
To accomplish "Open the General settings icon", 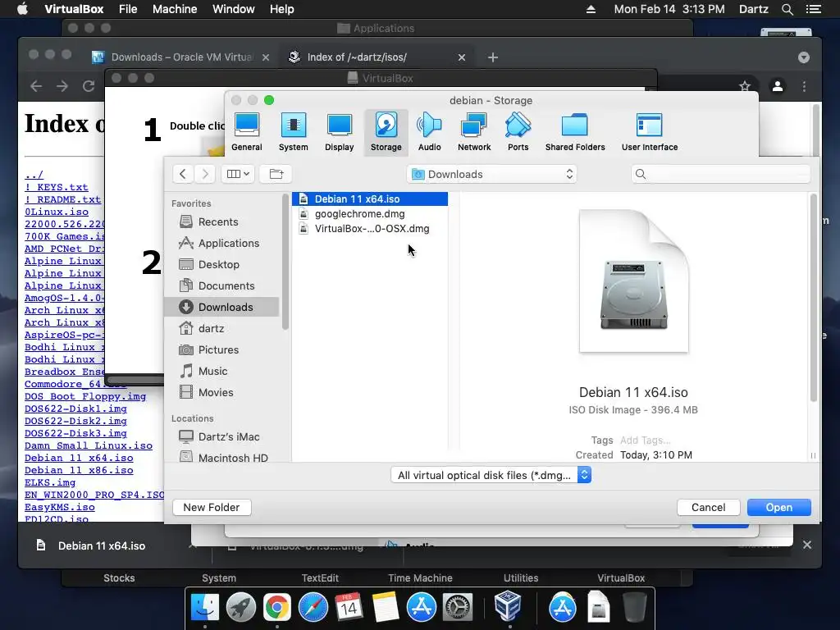I will point(246,132).
